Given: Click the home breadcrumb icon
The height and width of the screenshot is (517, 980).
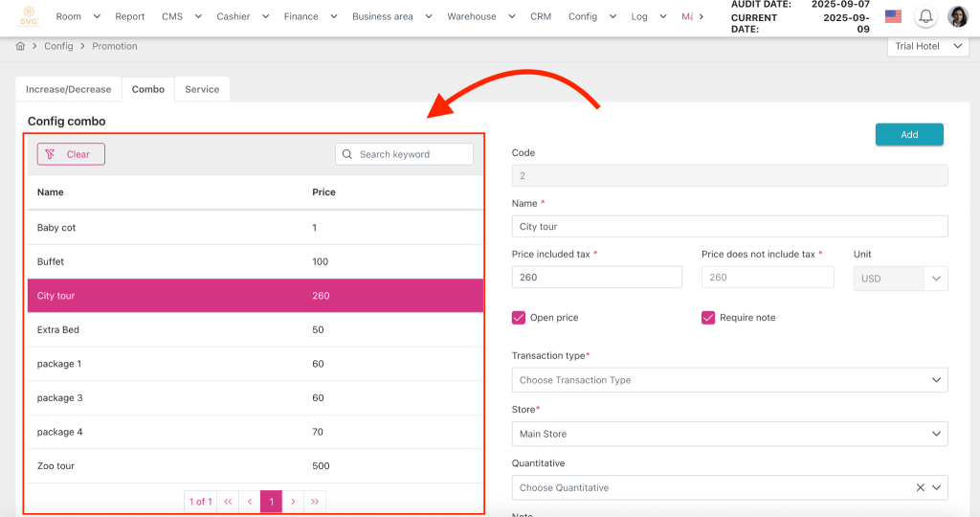Looking at the screenshot, I should (20, 46).
